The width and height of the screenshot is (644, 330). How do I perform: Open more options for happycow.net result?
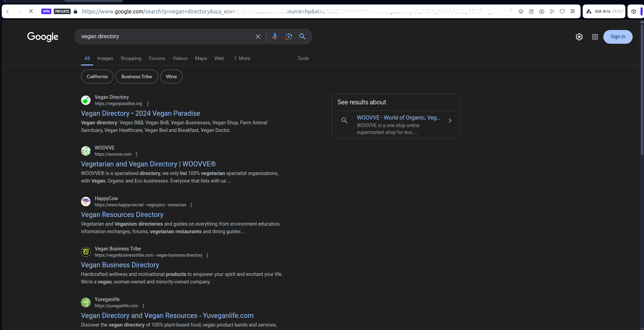click(x=191, y=205)
